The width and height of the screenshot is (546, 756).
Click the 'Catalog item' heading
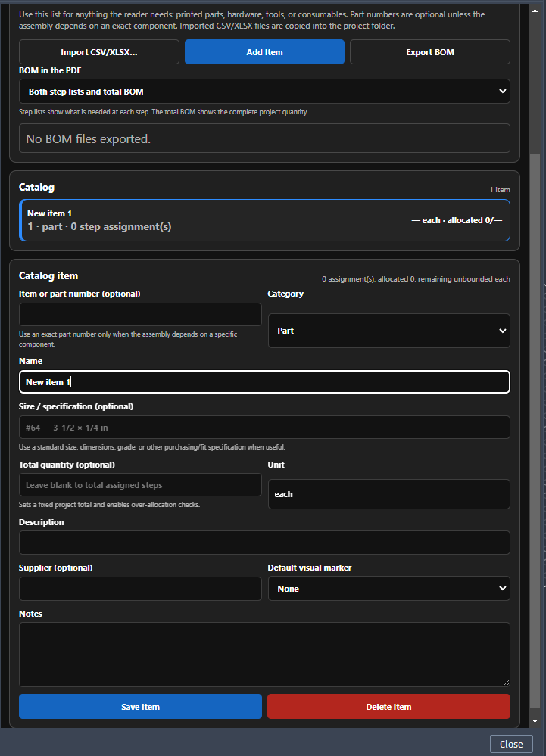click(48, 275)
